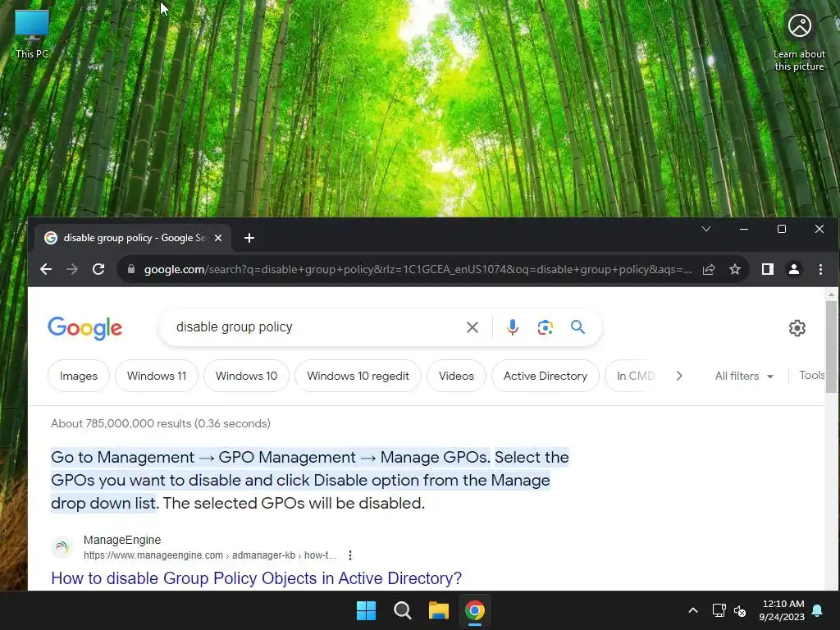Open taskbar Search
840x630 pixels.
(x=402, y=610)
